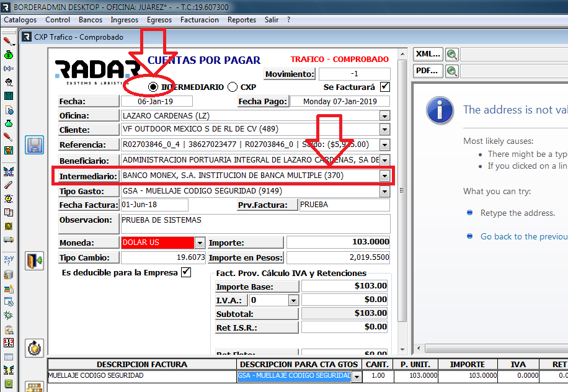Open the Bancos menu

click(91, 20)
